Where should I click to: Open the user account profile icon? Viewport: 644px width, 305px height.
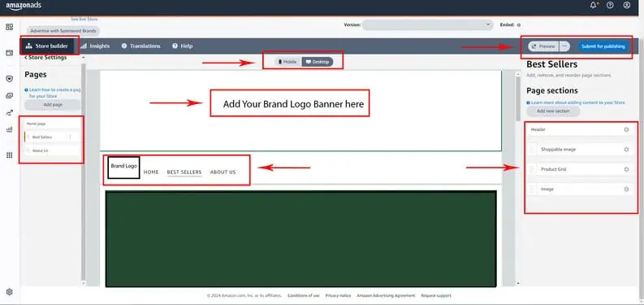pyautogui.click(x=626, y=6)
